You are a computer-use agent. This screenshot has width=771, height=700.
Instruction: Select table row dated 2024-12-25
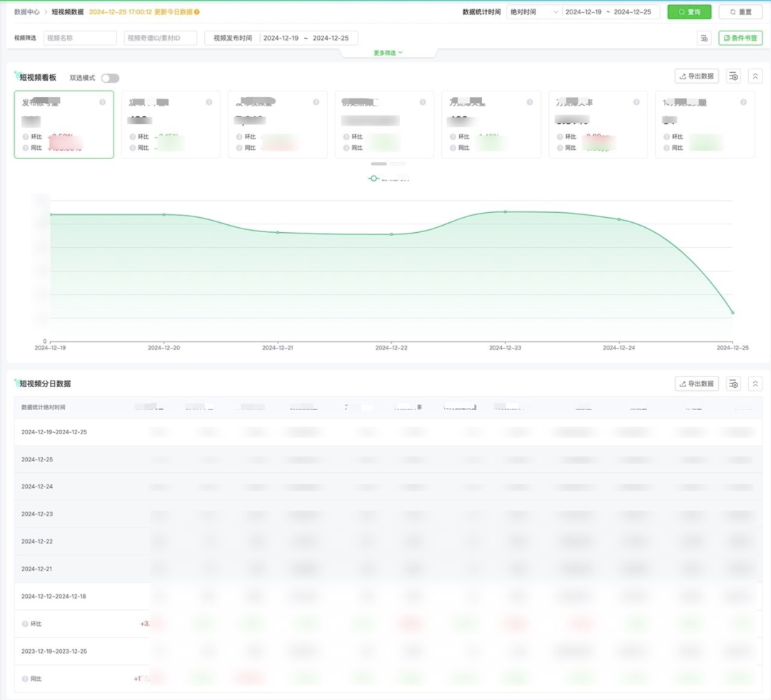click(388, 459)
